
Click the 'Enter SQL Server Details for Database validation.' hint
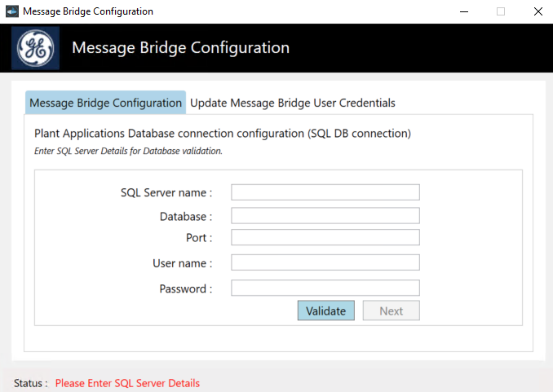coord(128,151)
